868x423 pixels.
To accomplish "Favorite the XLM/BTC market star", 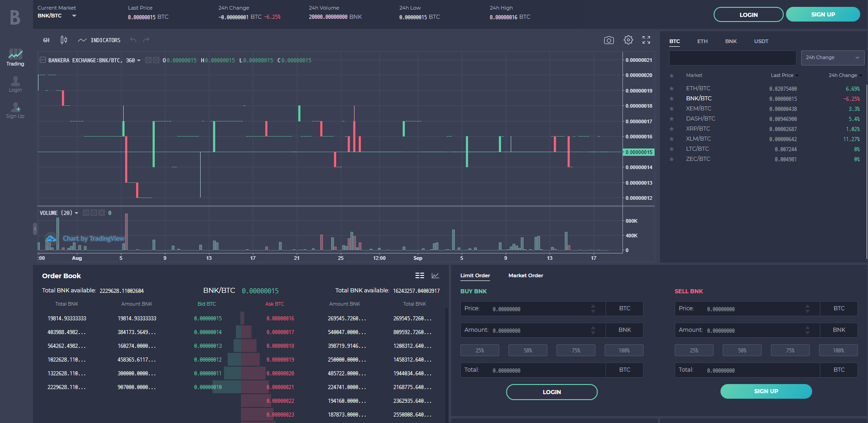I will click(x=671, y=139).
